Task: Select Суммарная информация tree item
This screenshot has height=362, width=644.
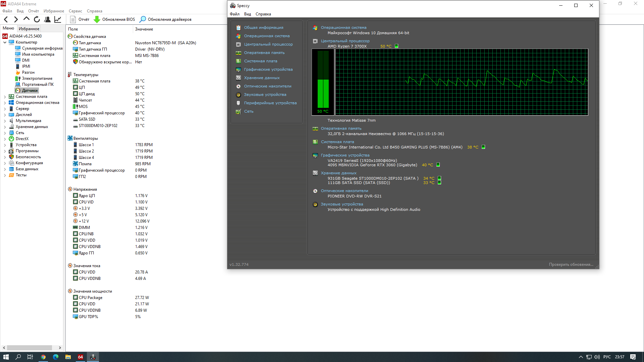Action: pos(39,48)
